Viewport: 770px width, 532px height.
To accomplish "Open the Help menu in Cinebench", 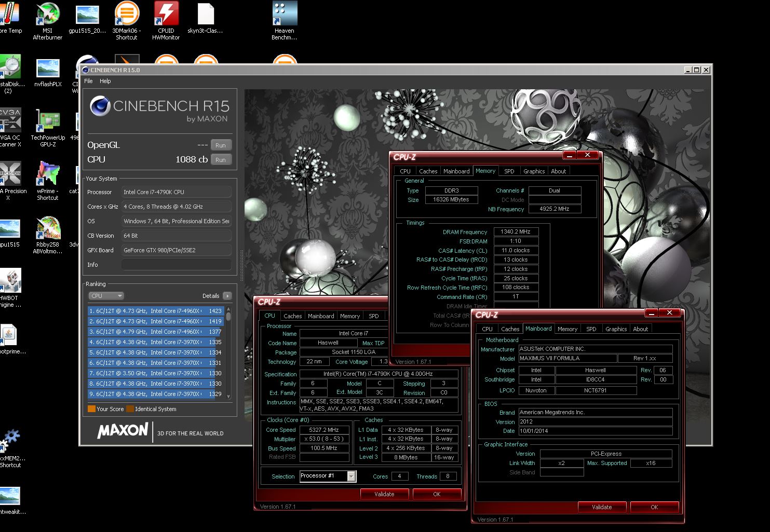I will click(105, 81).
